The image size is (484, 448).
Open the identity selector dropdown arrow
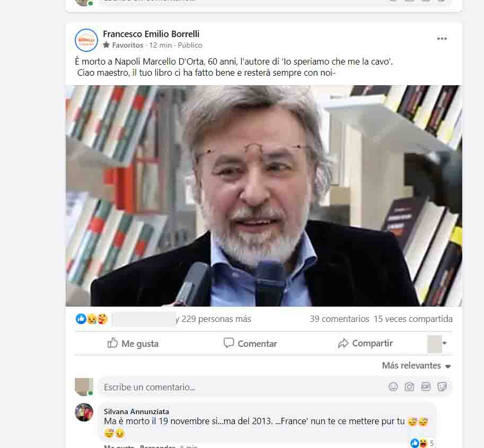444,343
